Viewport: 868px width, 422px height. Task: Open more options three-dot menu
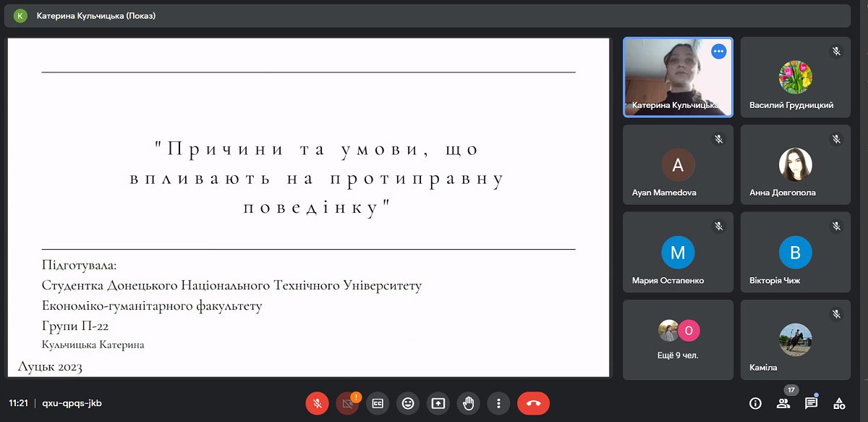[x=498, y=403]
